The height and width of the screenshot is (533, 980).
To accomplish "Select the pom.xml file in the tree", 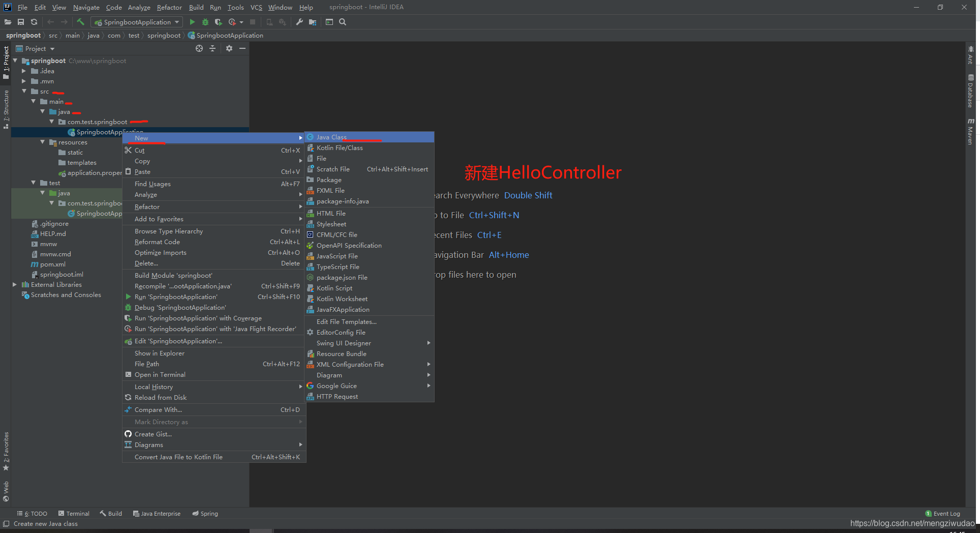I will tap(53, 264).
